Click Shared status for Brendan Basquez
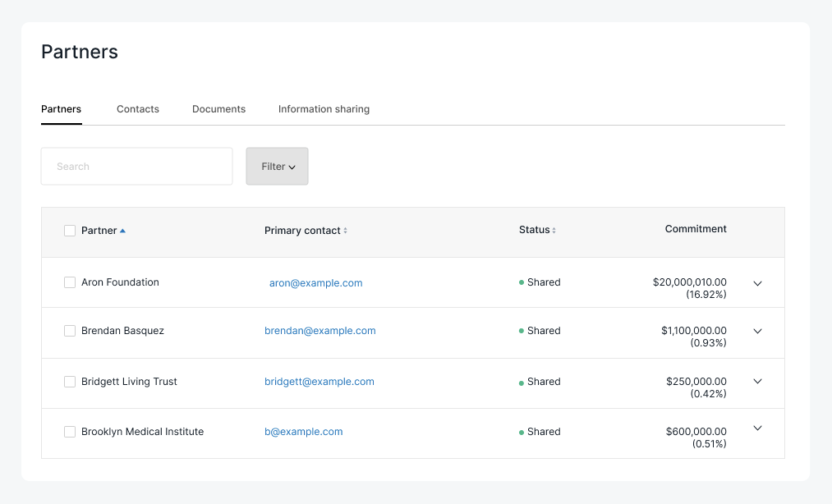 pos(540,331)
